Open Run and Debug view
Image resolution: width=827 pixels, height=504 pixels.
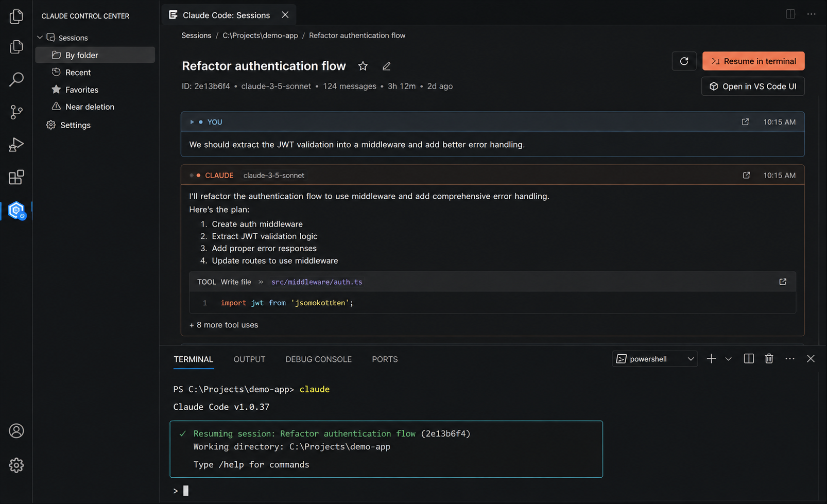[16, 145]
